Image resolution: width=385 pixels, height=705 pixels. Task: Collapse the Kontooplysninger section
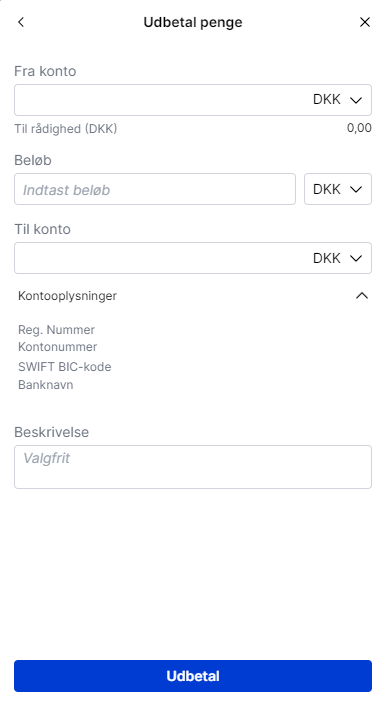(x=192, y=296)
